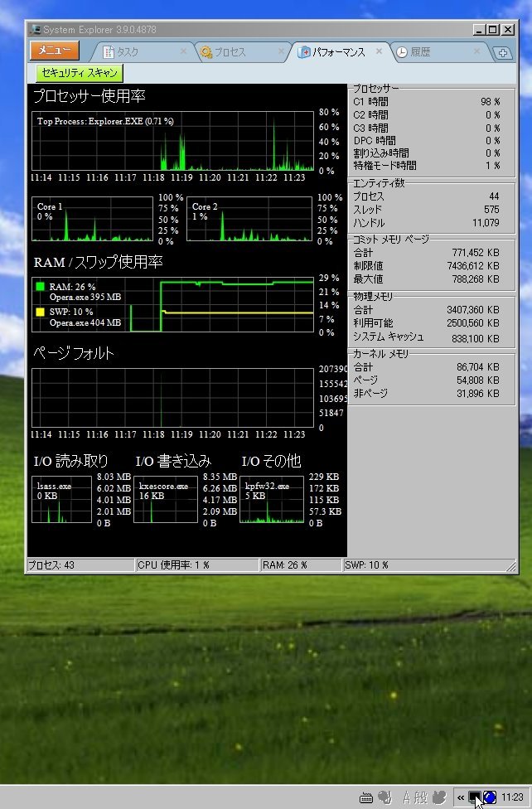Click the Core 1 usage graph

(92, 219)
